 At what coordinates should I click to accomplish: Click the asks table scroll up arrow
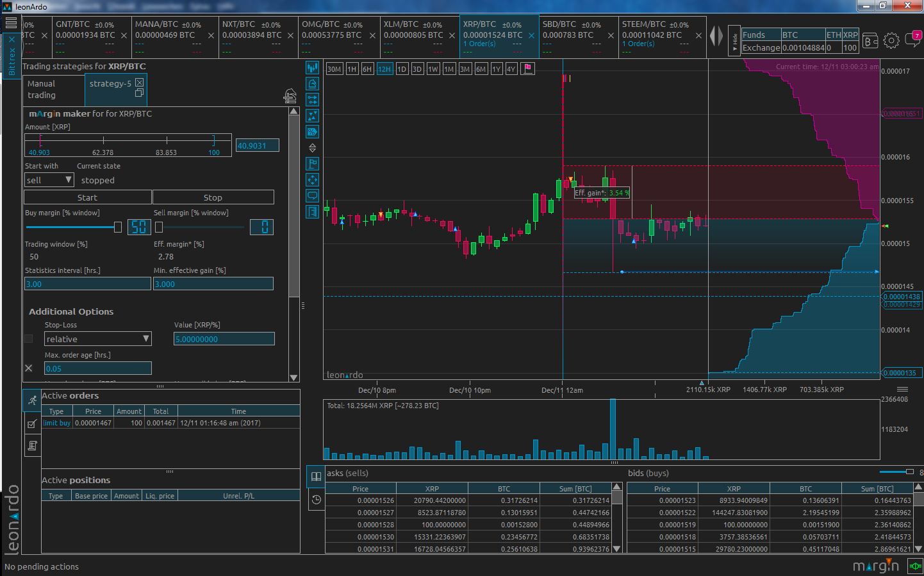click(617, 487)
